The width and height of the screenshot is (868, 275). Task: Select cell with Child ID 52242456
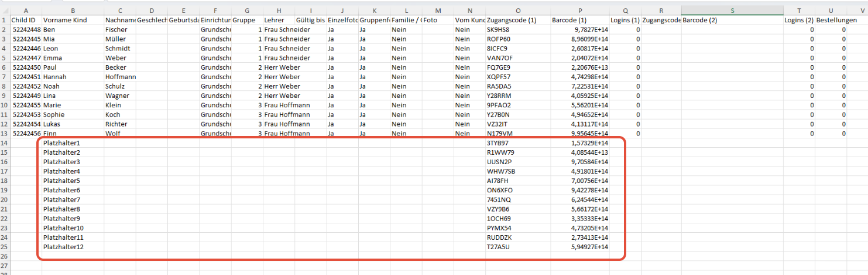point(26,134)
